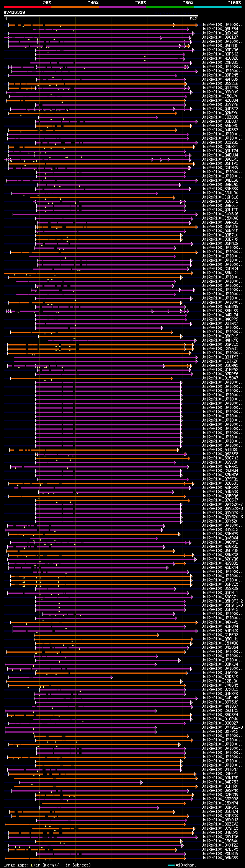Select hit label UniRef100_A4TD05
This screenshot has height=868, width=245.
click(x=220, y=450)
